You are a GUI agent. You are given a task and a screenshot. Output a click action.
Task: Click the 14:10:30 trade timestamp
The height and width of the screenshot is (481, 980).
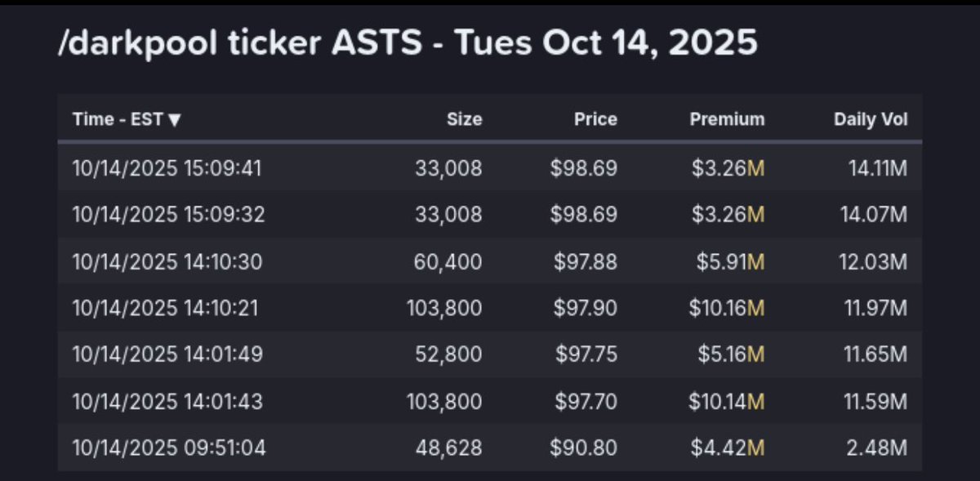point(167,261)
